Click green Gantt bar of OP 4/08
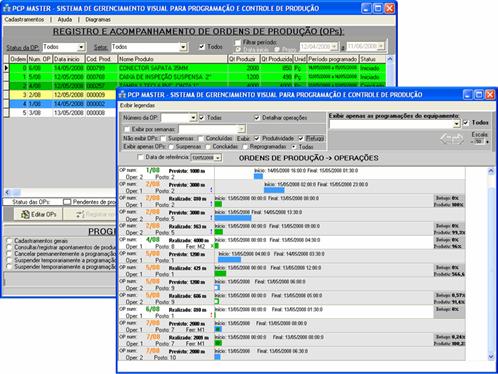Screen dimensions: 498x374 pyautogui.click(x=217, y=246)
